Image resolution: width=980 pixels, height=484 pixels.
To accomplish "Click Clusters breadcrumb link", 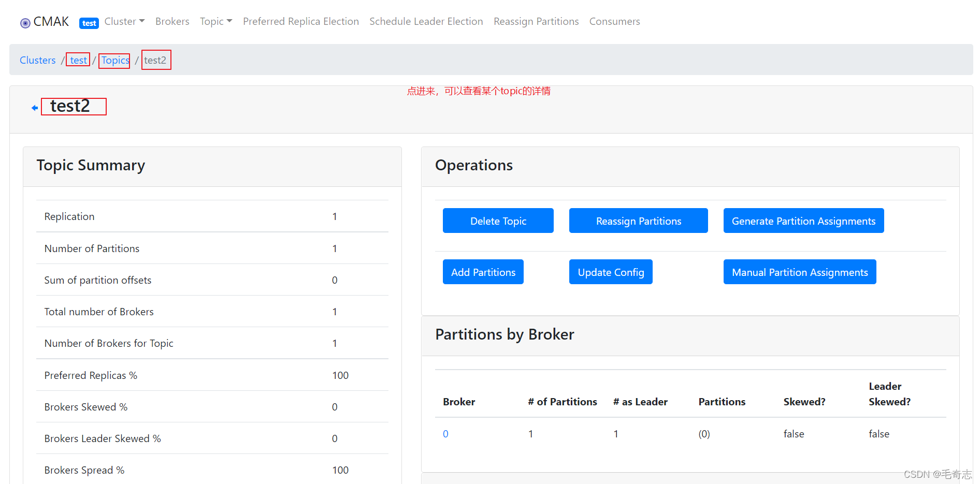I will [x=38, y=60].
